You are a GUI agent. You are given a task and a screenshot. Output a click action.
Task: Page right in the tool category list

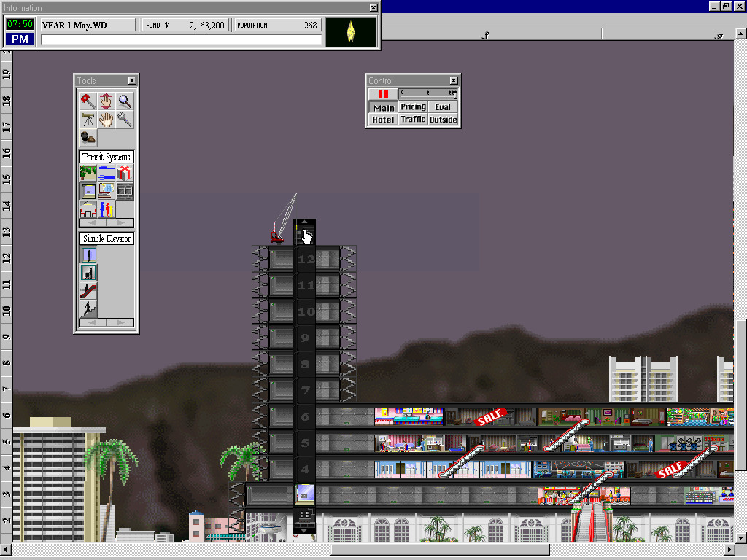(x=120, y=223)
